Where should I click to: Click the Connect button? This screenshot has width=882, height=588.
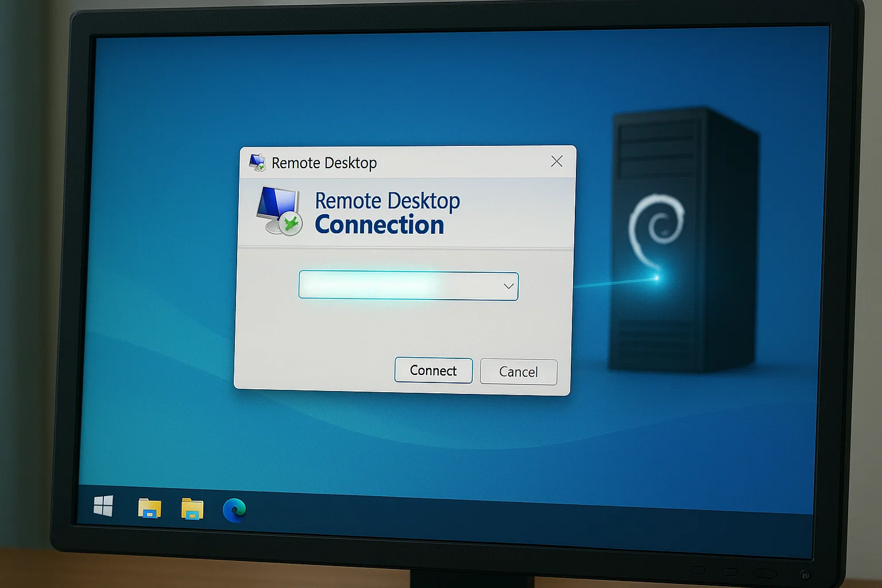[x=434, y=370]
